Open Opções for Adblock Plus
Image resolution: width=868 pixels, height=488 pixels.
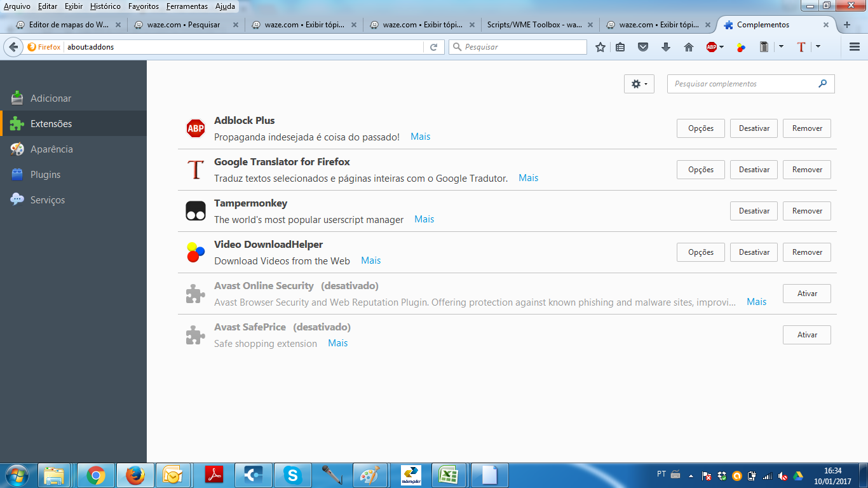pyautogui.click(x=701, y=128)
